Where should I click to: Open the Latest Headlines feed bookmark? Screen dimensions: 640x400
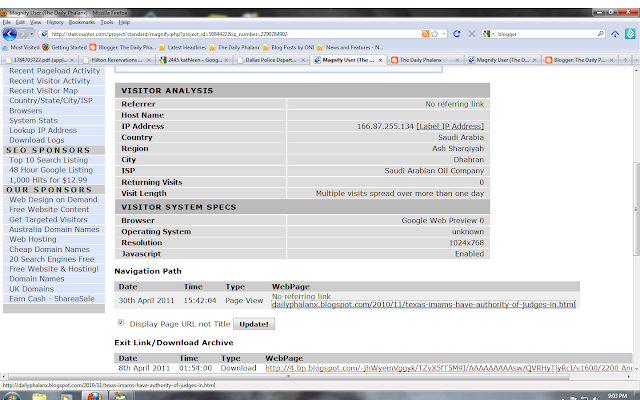[x=182, y=47]
